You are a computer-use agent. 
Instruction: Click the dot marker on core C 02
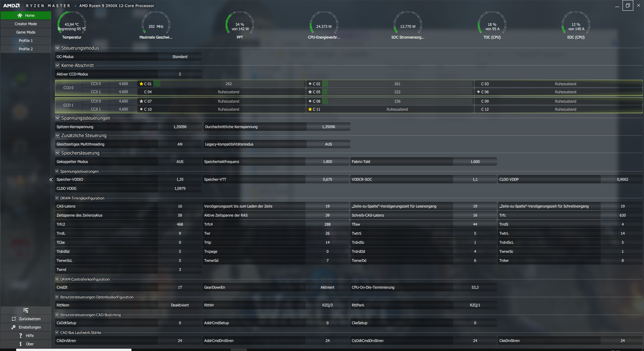click(310, 84)
